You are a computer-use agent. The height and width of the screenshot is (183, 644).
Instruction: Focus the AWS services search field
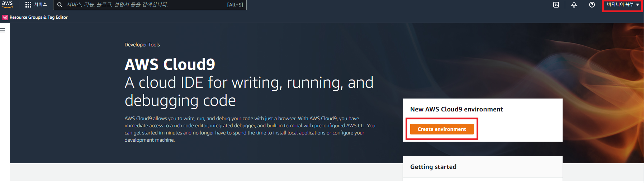[x=150, y=5]
